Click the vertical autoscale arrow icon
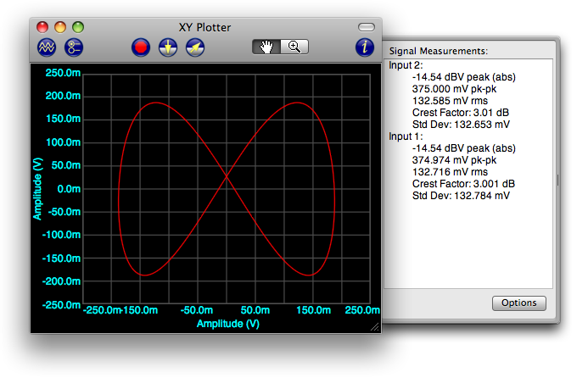This screenshot has width=588, height=378. click(x=168, y=47)
